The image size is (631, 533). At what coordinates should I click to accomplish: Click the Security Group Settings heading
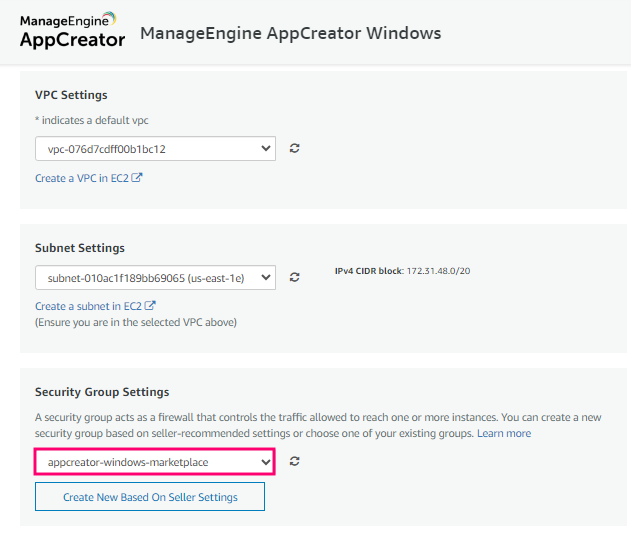102,392
